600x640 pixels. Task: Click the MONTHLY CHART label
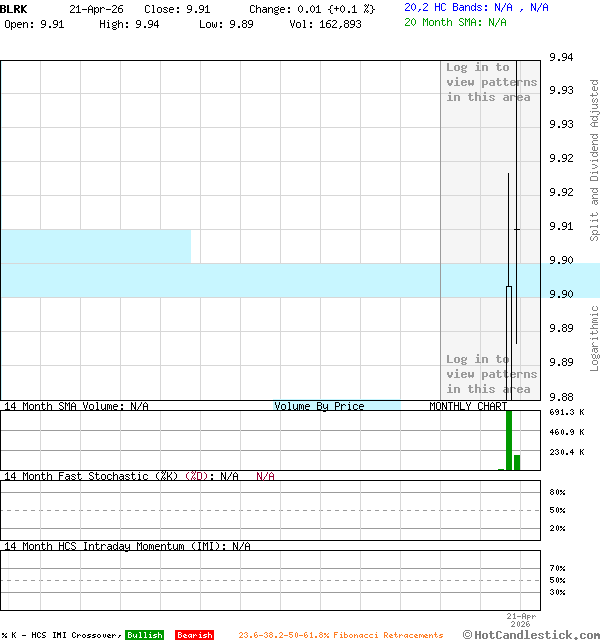coord(468,406)
